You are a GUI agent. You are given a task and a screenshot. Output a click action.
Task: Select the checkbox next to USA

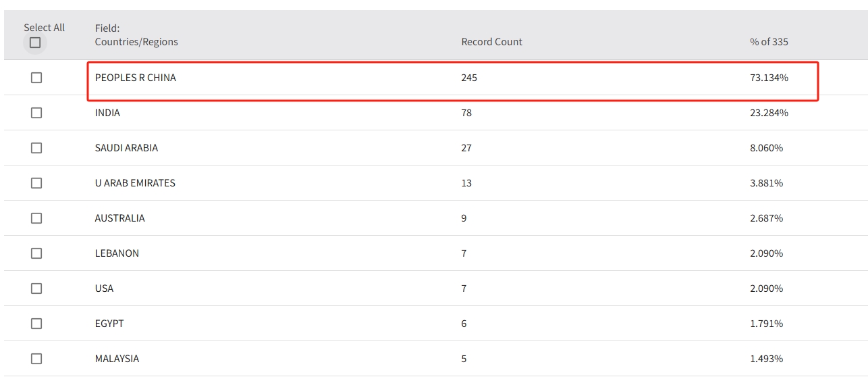[x=36, y=288]
